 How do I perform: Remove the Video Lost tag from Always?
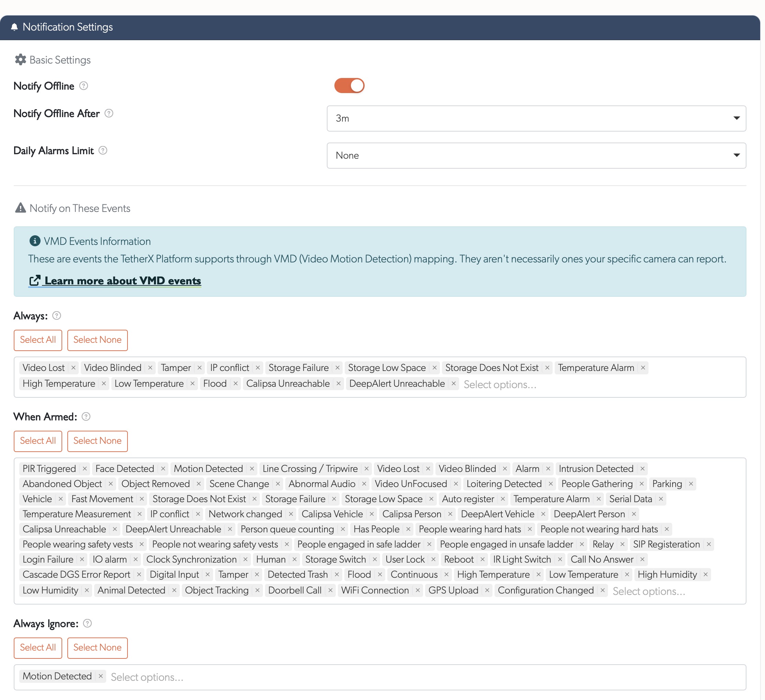tap(73, 368)
